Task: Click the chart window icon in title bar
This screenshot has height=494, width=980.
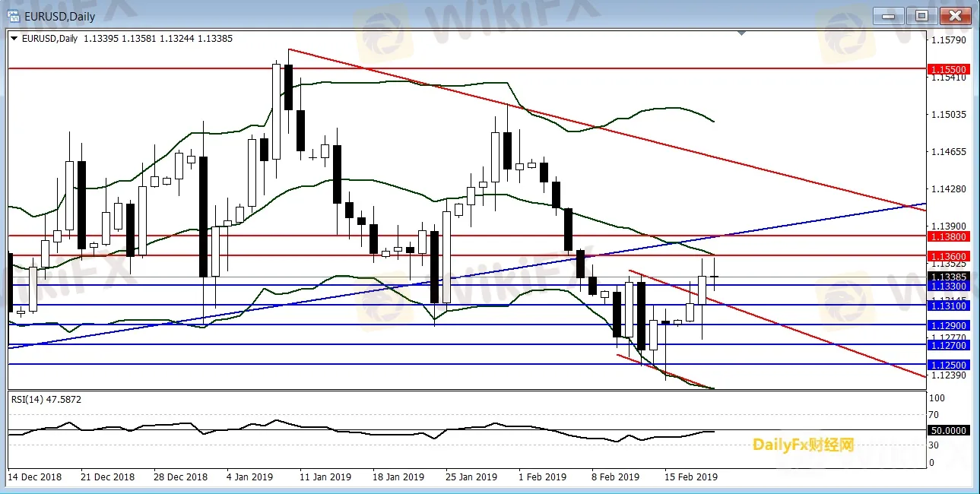Action: tap(14, 15)
